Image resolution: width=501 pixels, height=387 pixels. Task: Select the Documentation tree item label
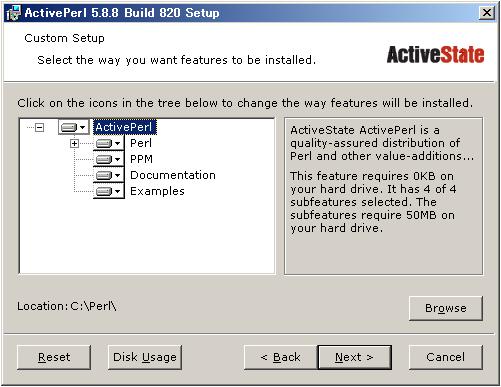pyautogui.click(x=173, y=175)
